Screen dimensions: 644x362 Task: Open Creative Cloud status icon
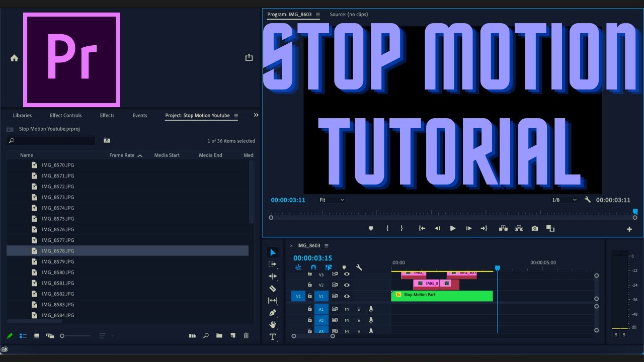pos(5,349)
